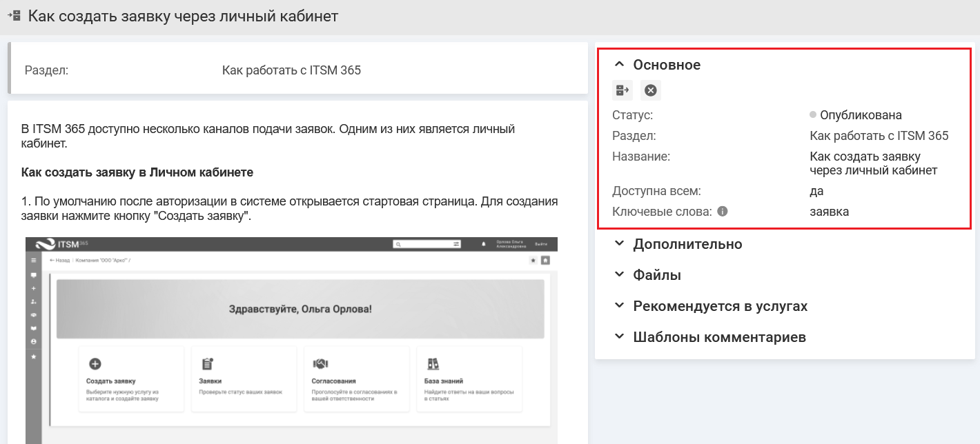Collapse the Основное section
Viewport: 980px width, 444px height.
(x=619, y=65)
